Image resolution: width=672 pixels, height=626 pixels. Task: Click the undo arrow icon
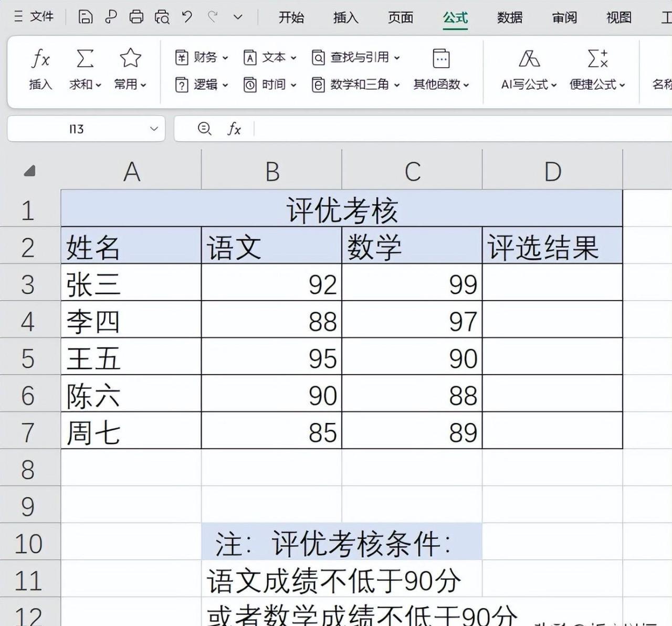(187, 17)
